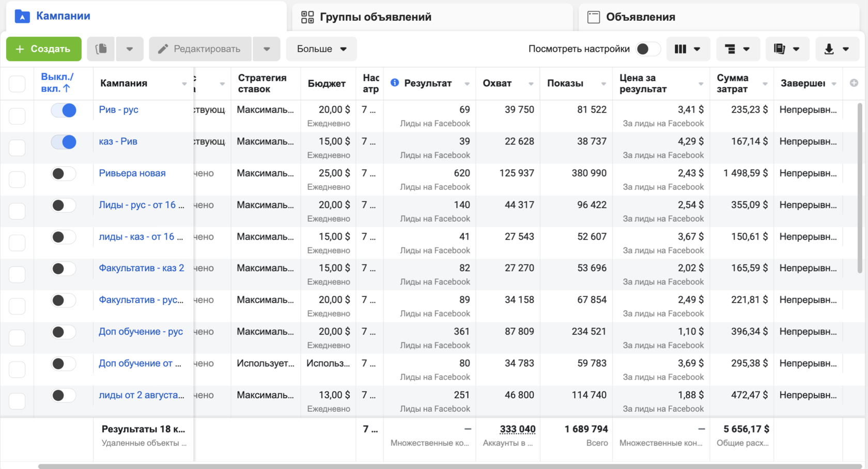
Task: Click the export download icon
Action: pyautogui.click(x=829, y=49)
